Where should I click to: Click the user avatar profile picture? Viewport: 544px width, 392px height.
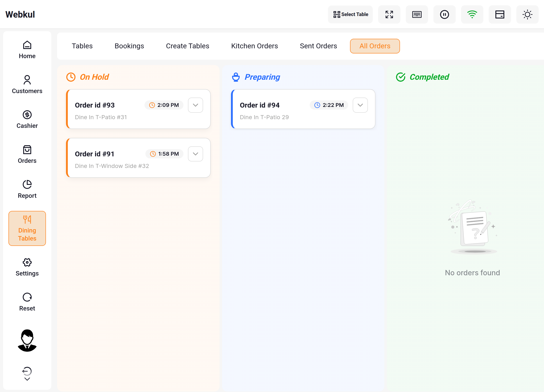(x=27, y=341)
